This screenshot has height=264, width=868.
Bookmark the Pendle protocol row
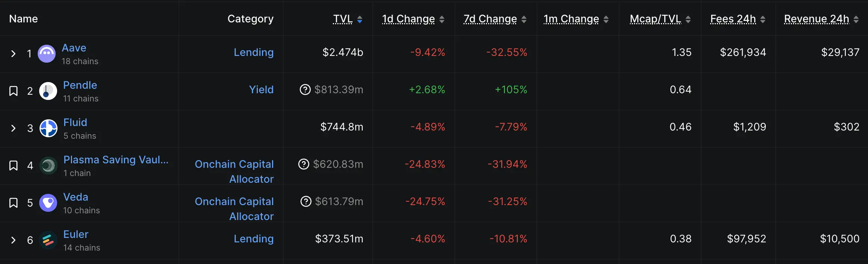[x=13, y=91]
